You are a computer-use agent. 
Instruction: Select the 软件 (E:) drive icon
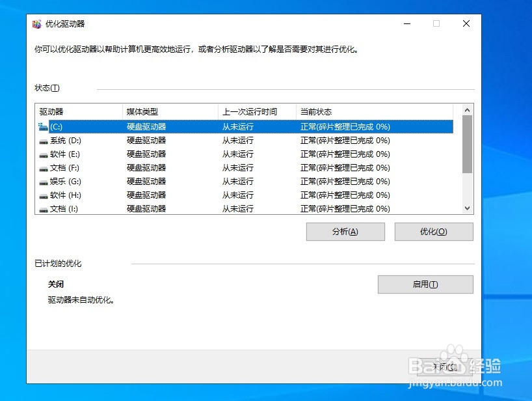click(44, 154)
